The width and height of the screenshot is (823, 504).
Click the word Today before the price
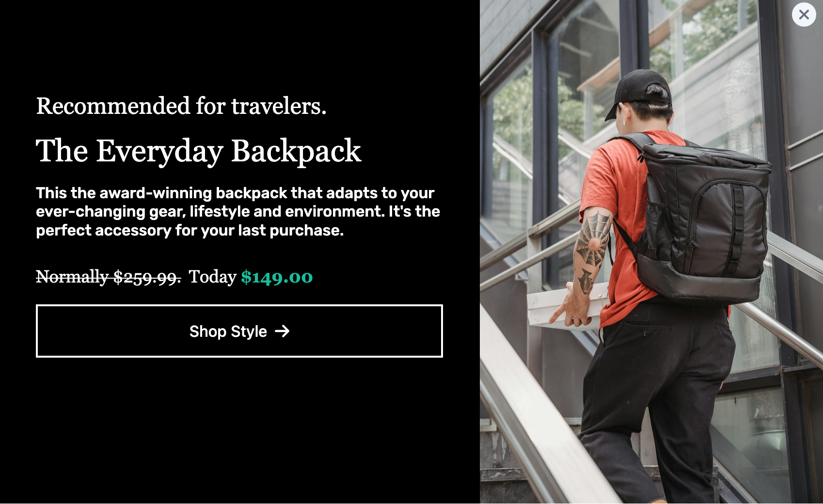[x=212, y=277]
